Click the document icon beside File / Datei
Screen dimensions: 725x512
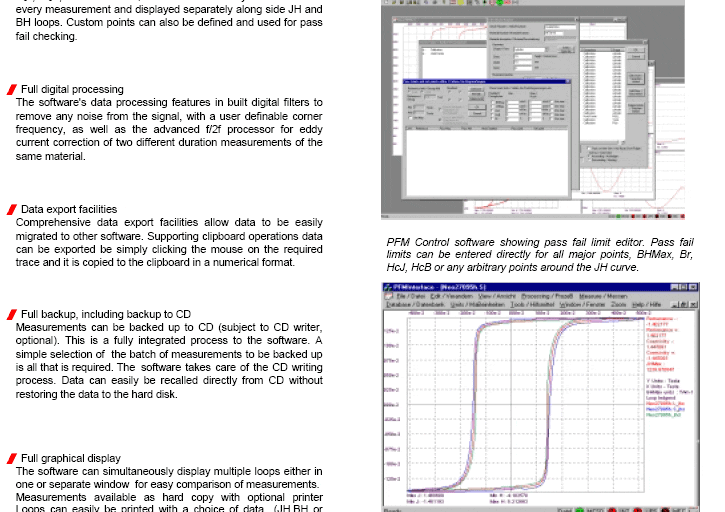[x=389, y=296]
